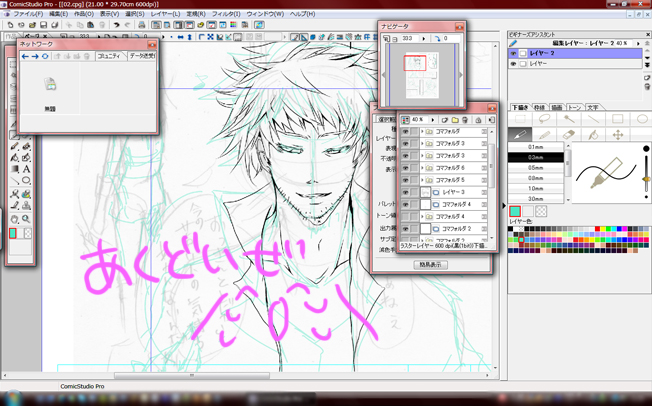Toggle the eye icon of レイヤー 3
This screenshot has height=406, width=652.
pos(405,192)
